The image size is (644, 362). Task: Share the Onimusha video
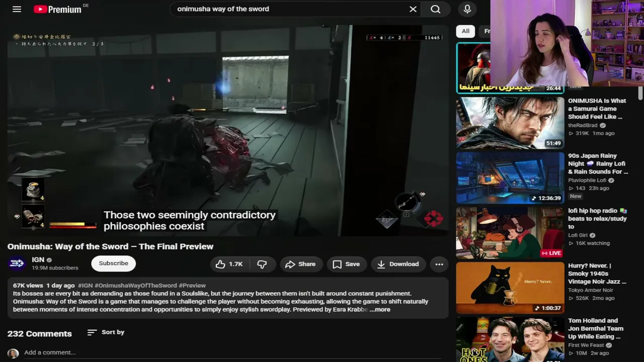pos(300,264)
